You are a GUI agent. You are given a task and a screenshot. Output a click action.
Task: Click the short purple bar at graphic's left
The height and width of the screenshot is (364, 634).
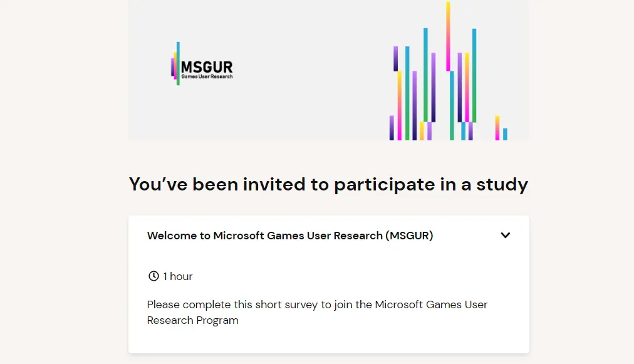[392, 128]
